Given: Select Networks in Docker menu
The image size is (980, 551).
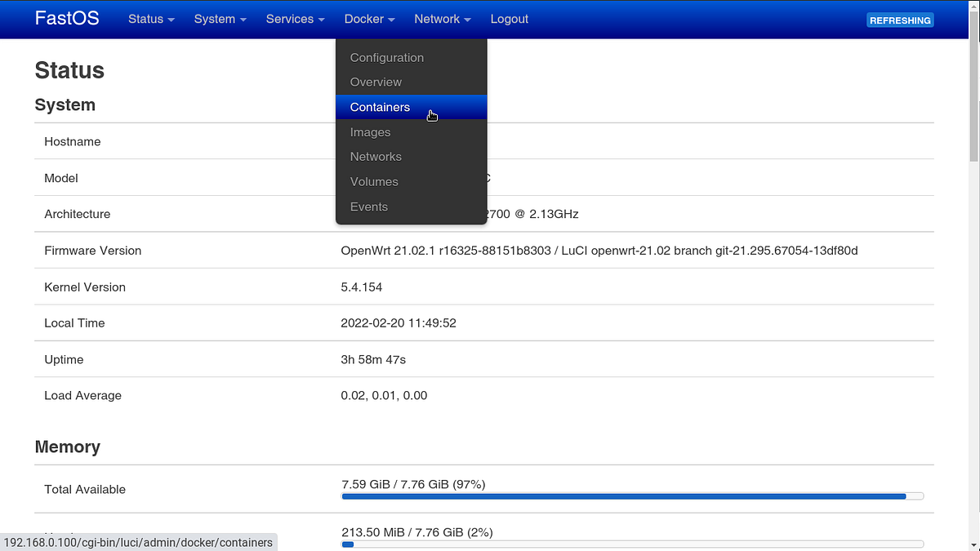Looking at the screenshot, I should [x=411, y=157].
